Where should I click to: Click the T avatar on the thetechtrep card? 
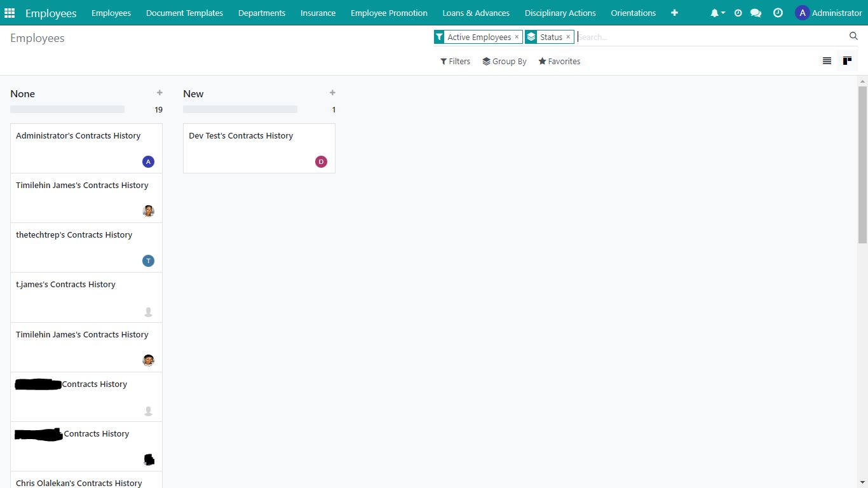(x=148, y=261)
